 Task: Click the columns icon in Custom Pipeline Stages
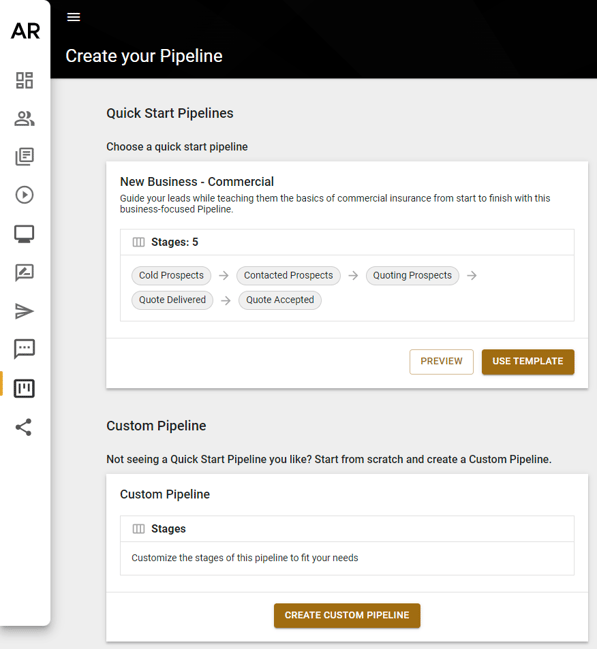[138, 529]
